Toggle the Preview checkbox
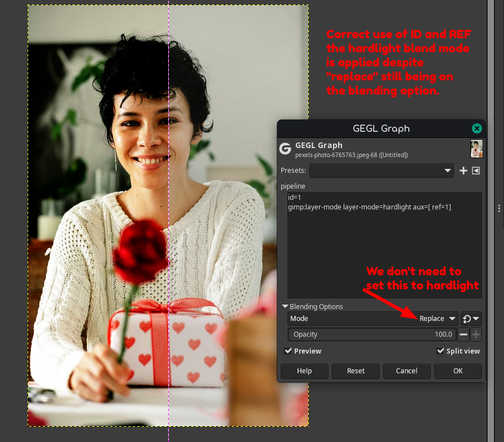Screen dimensions: 504x442 coord(288,351)
